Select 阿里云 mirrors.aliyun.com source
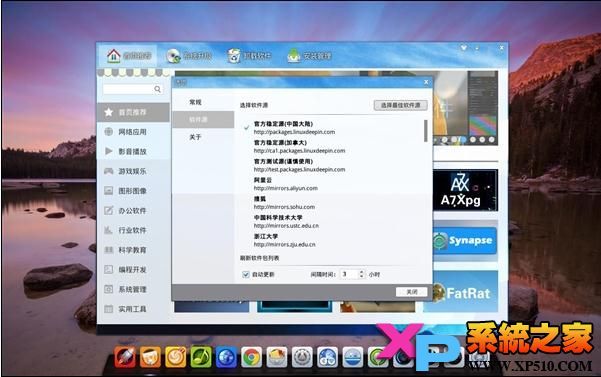This screenshot has height=377, width=601. 286,184
